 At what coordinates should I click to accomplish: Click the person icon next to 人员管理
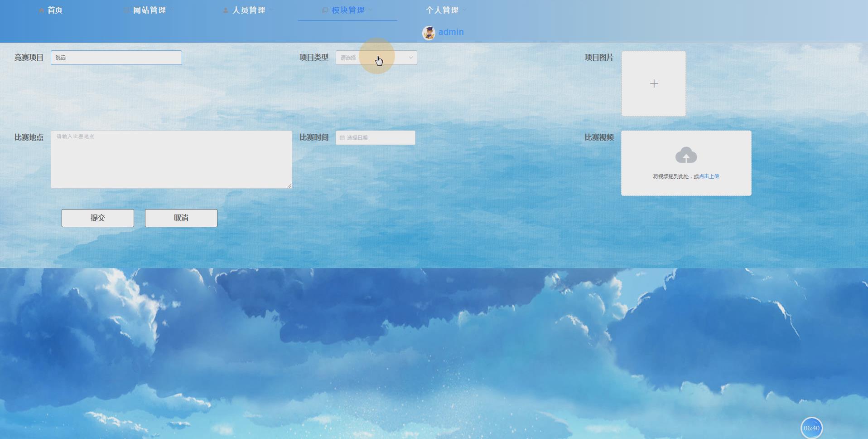(225, 10)
